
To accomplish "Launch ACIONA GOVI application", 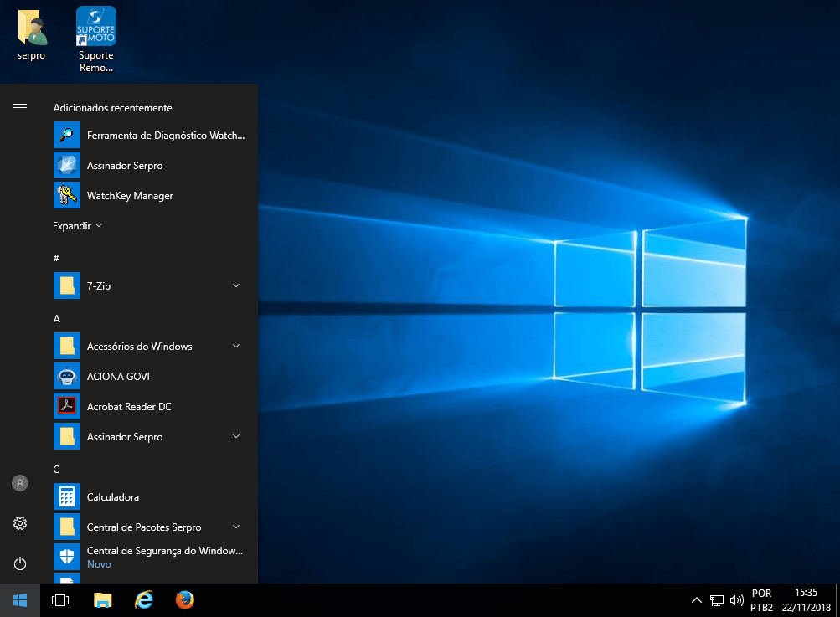I will [118, 377].
